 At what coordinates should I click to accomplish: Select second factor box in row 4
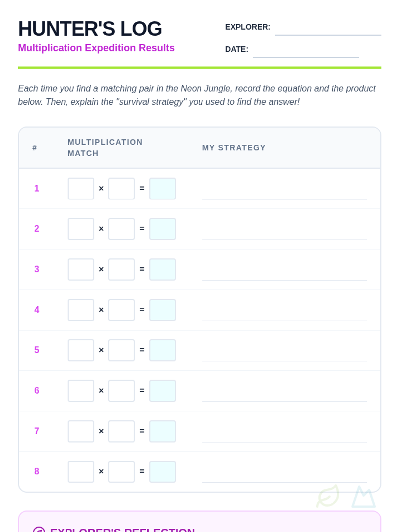click(x=122, y=310)
